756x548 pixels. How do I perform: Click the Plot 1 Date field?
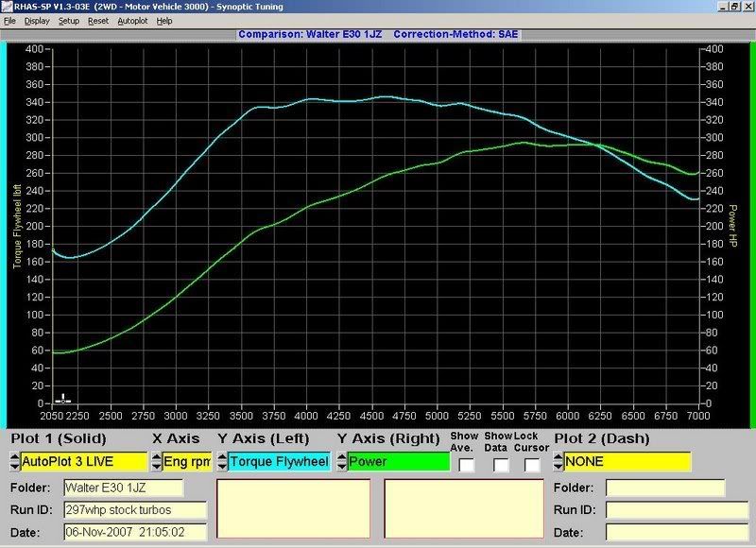click(x=135, y=532)
